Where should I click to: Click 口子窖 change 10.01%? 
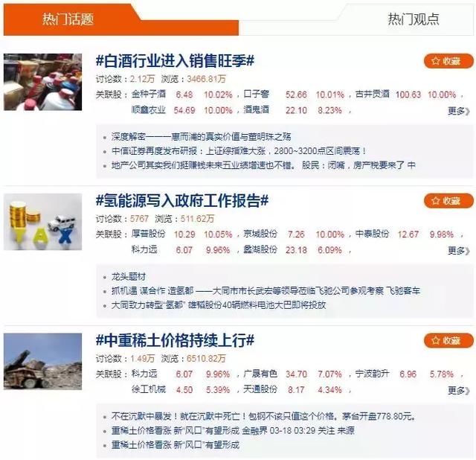pos(330,95)
